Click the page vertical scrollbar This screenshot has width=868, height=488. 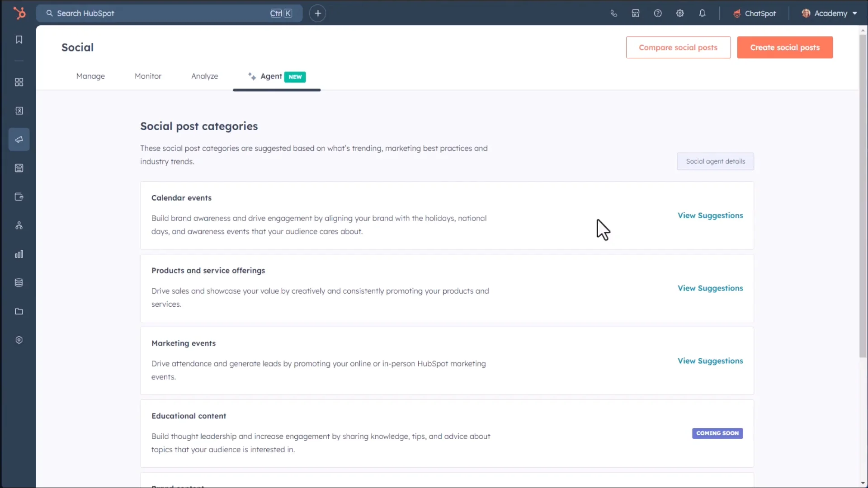863,194
